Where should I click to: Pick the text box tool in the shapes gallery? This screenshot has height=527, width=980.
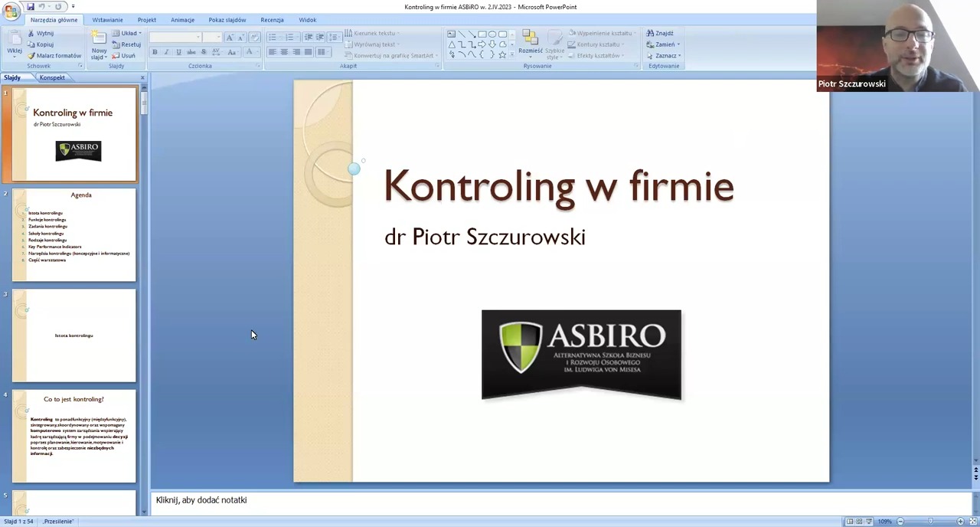[452, 34]
